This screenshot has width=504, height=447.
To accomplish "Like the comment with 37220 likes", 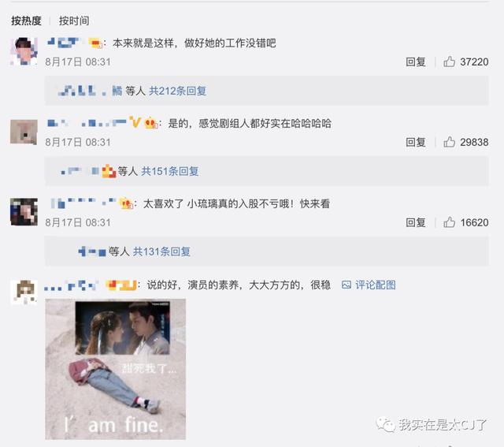I will click(x=449, y=61).
